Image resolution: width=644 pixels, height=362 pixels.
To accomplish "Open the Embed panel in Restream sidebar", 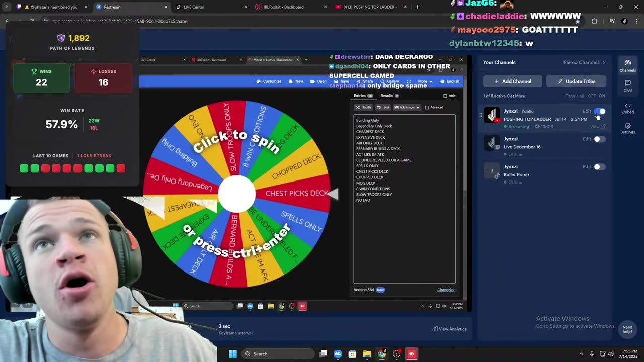I will 627,108.
